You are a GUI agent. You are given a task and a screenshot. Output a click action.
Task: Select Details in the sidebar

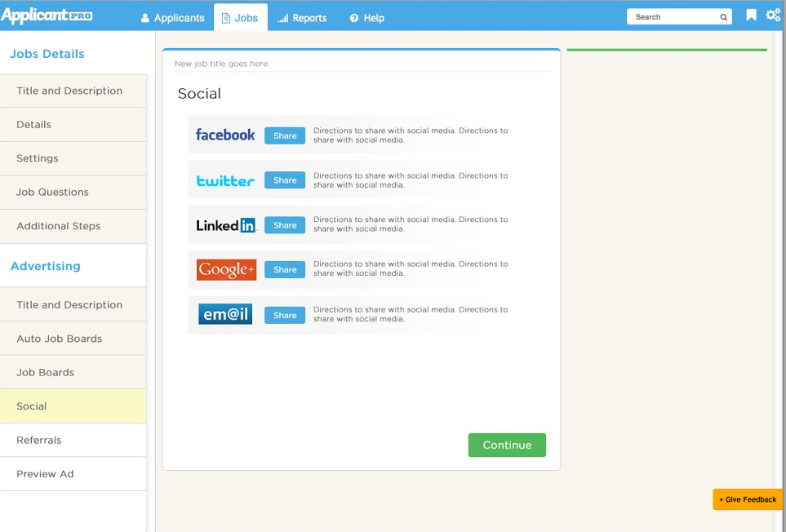click(x=73, y=125)
